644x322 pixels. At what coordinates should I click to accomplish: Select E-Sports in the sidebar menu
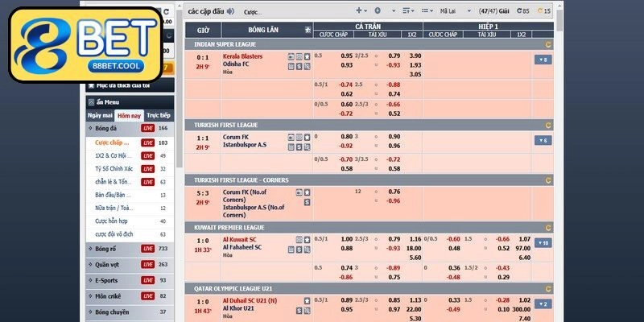(x=109, y=280)
